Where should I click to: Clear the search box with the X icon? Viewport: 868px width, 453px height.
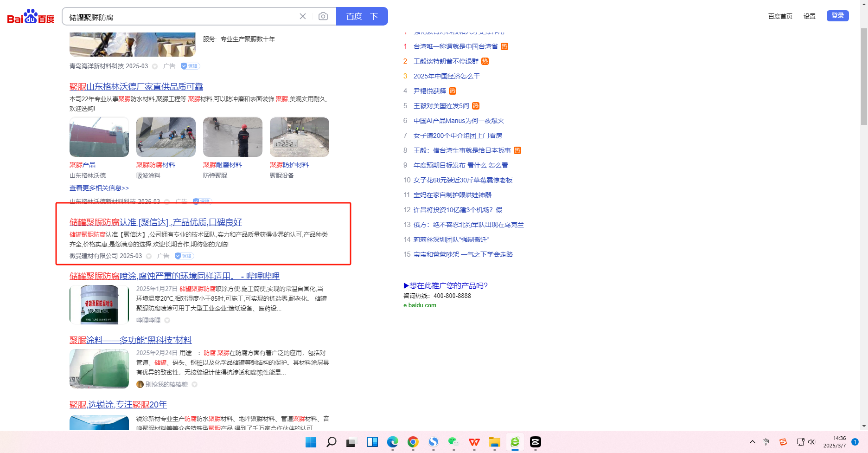point(303,17)
